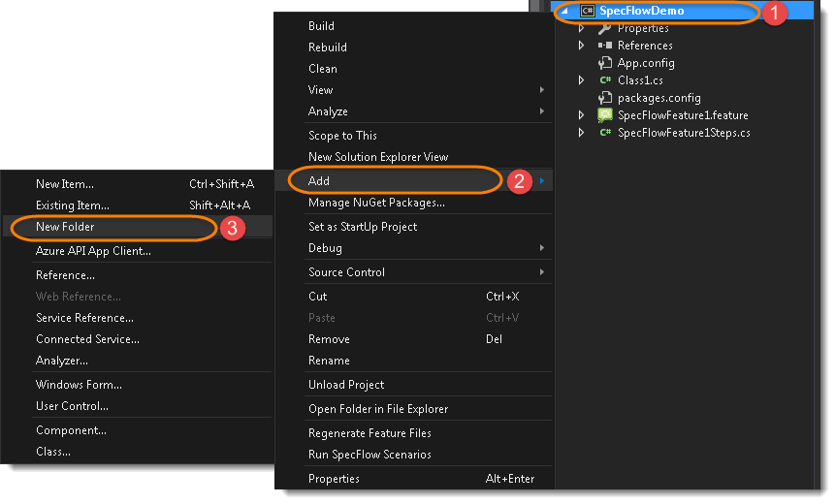Viewport: 835px width, 504px height.
Task: Expand the Class1.cs tree node arrow
Action: coord(581,80)
